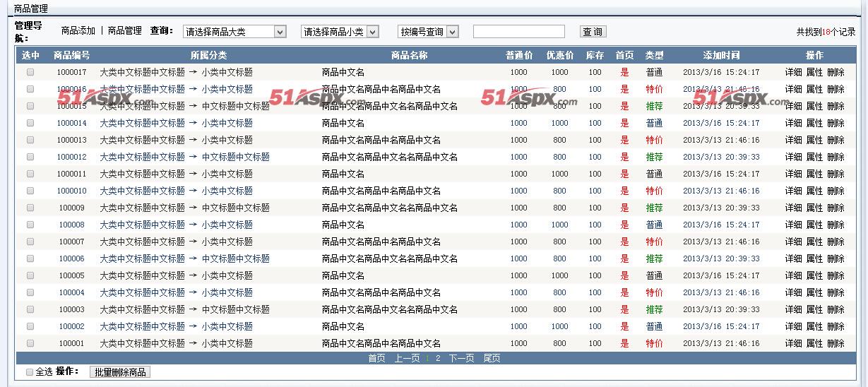The height and width of the screenshot is (387, 868).
Task: Open 详细 for product 1000017
Action: tap(794, 72)
